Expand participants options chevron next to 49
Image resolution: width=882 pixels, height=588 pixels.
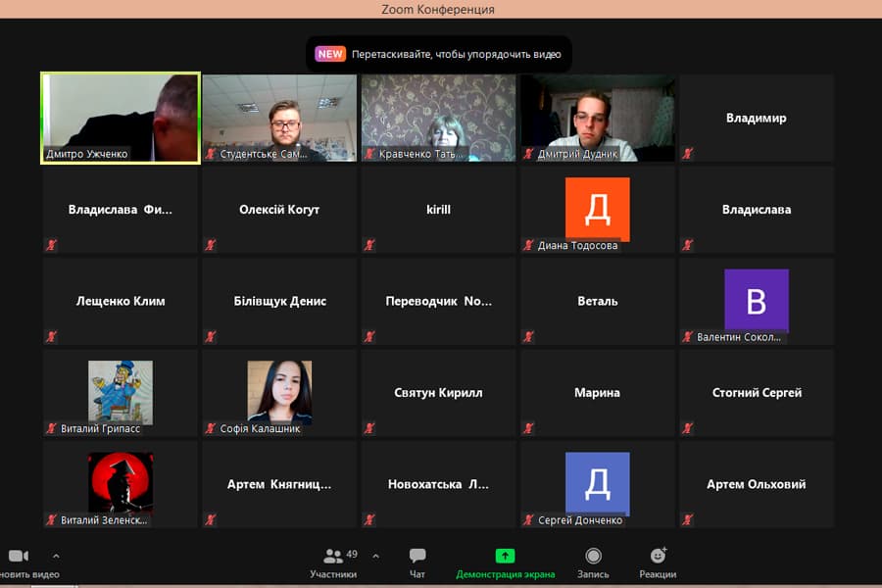[x=375, y=557]
